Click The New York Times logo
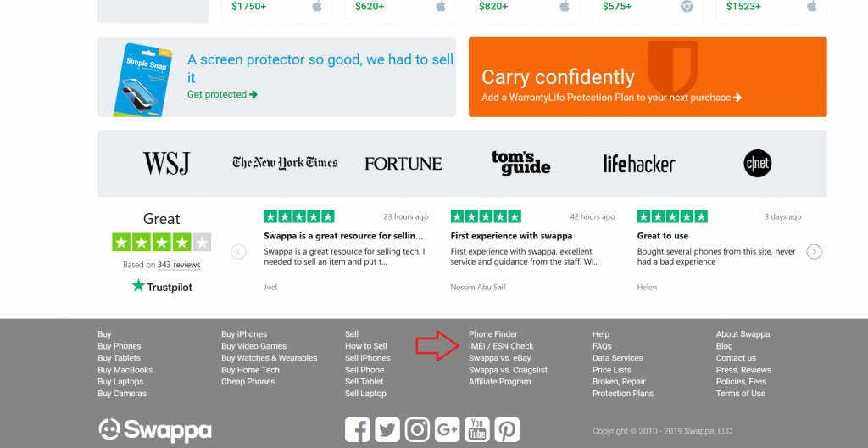Viewport: 868px width, 448px height. click(x=285, y=163)
